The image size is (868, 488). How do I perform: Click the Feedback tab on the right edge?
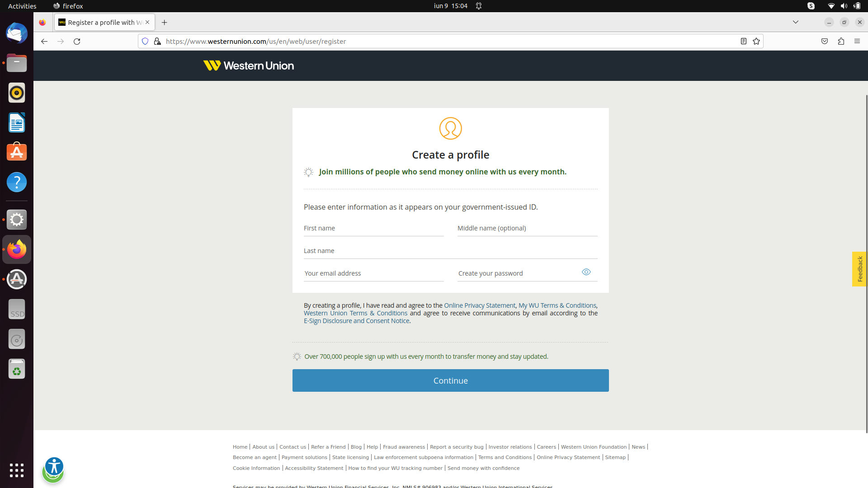(x=859, y=269)
